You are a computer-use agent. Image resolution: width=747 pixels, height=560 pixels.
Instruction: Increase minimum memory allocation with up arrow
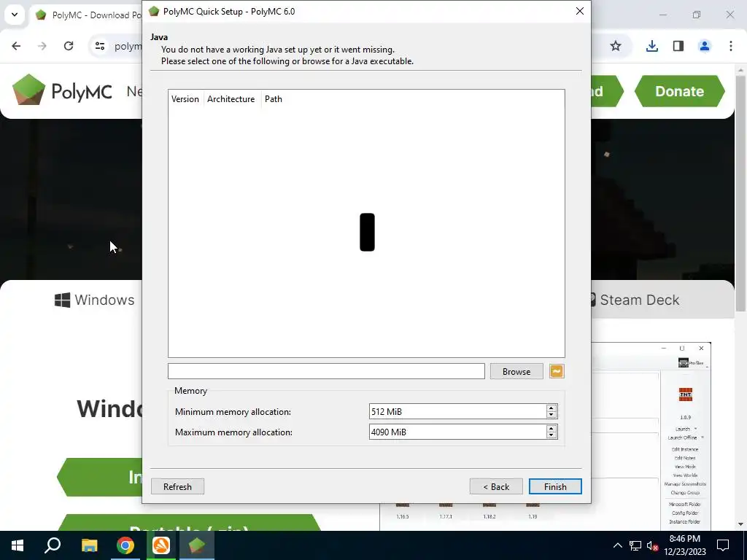(551, 408)
